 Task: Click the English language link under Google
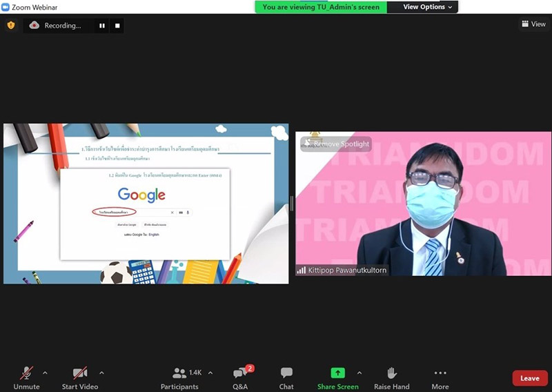[x=154, y=235]
